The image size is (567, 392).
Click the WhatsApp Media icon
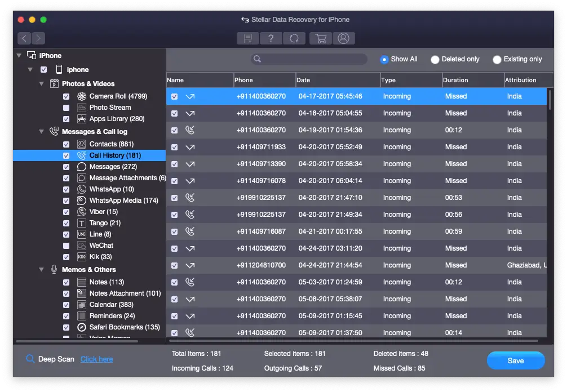pyautogui.click(x=82, y=200)
